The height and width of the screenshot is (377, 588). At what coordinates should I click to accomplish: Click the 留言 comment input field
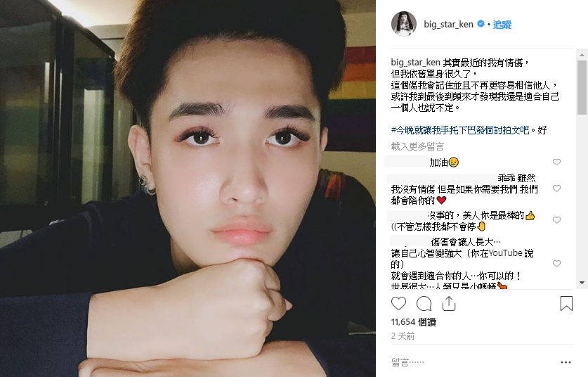pyautogui.click(x=473, y=362)
